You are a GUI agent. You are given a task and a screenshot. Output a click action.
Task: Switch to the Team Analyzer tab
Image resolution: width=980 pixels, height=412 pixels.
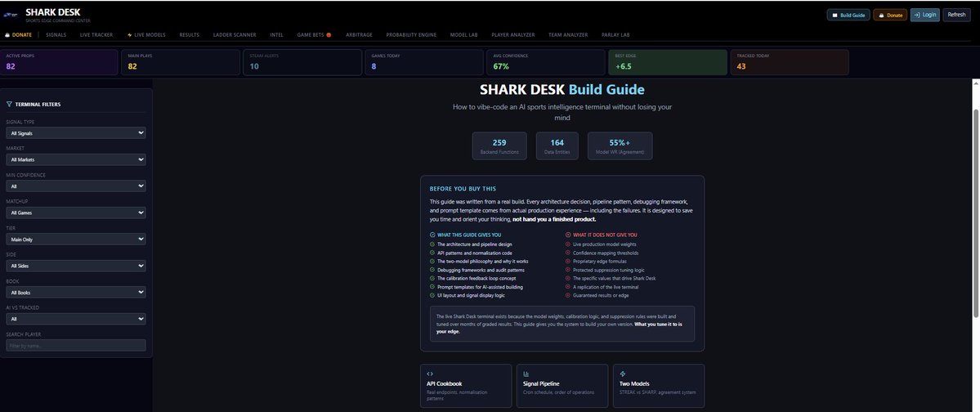pyautogui.click(x=568, y=35)
